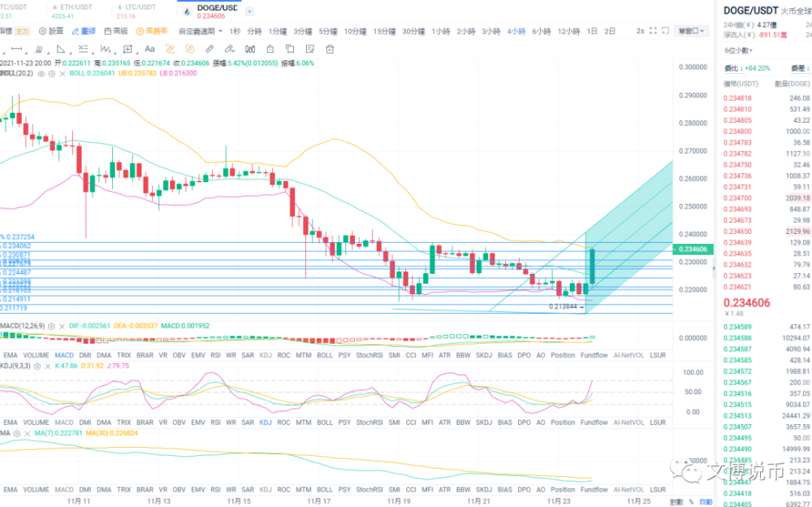
Task: Open the 6位小數 precision dropdown
Action: click(738, 50)
